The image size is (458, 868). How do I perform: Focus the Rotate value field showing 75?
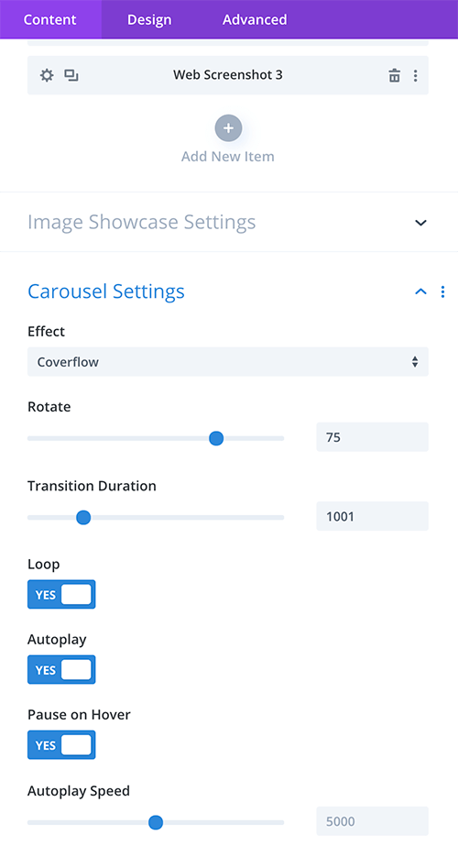pos(372,437)
